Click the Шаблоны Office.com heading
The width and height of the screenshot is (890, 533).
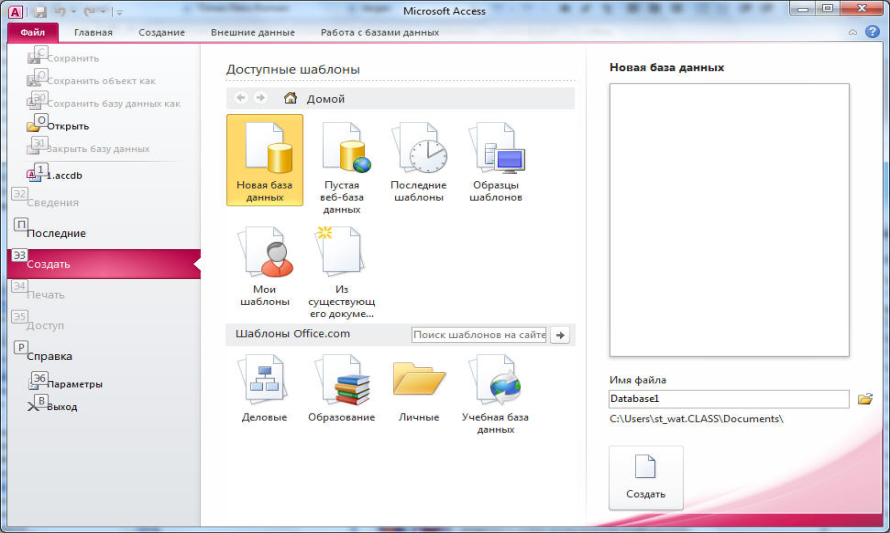point(292,334)
